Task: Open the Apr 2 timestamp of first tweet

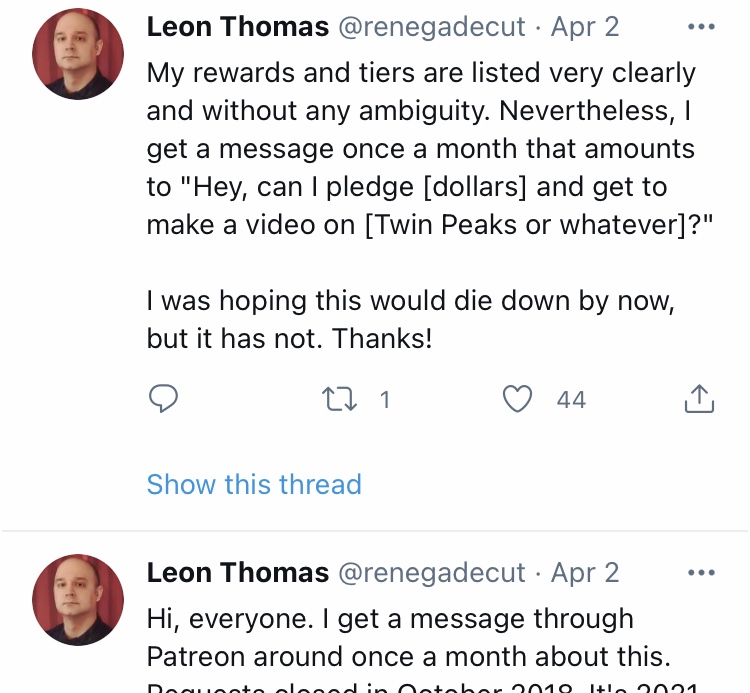Action: pyautogui.click(x=585, y=27)
